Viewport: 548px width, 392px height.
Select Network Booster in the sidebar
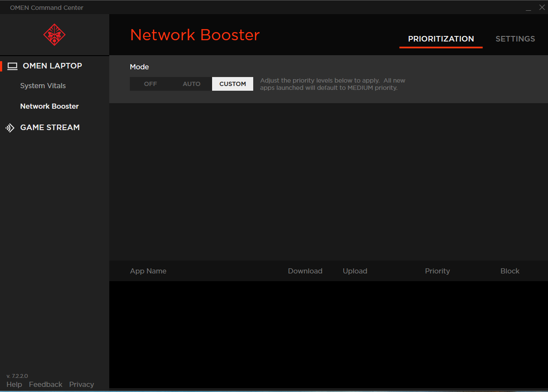pos(49,106)
